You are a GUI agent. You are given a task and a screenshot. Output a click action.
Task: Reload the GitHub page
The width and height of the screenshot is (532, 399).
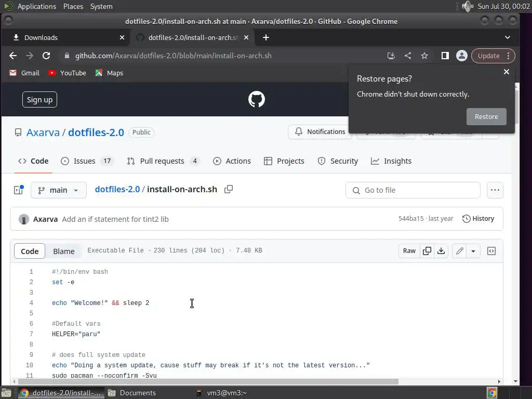point(46,56)
